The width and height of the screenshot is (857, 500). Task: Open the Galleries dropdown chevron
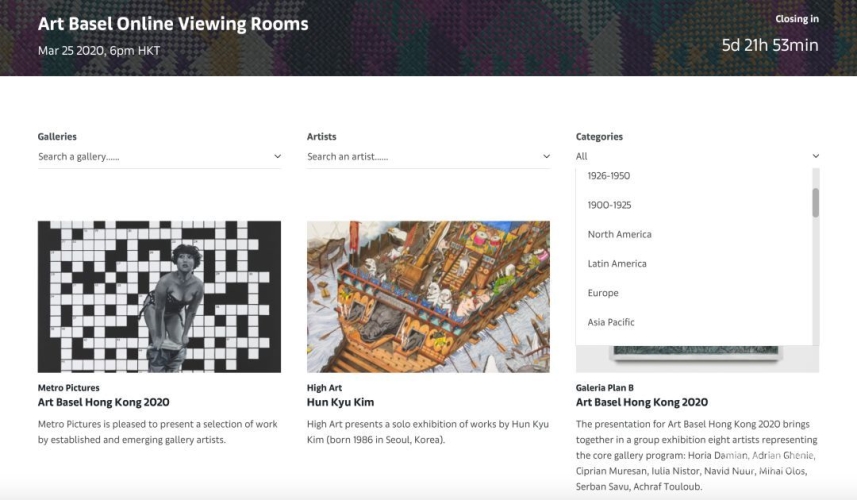[x=277, y=157]
